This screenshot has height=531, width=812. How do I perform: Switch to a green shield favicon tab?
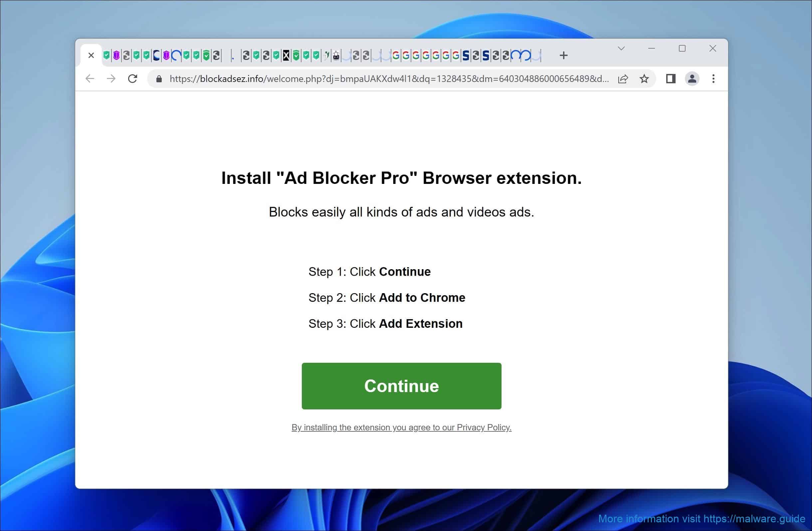(x=106, y=55)
